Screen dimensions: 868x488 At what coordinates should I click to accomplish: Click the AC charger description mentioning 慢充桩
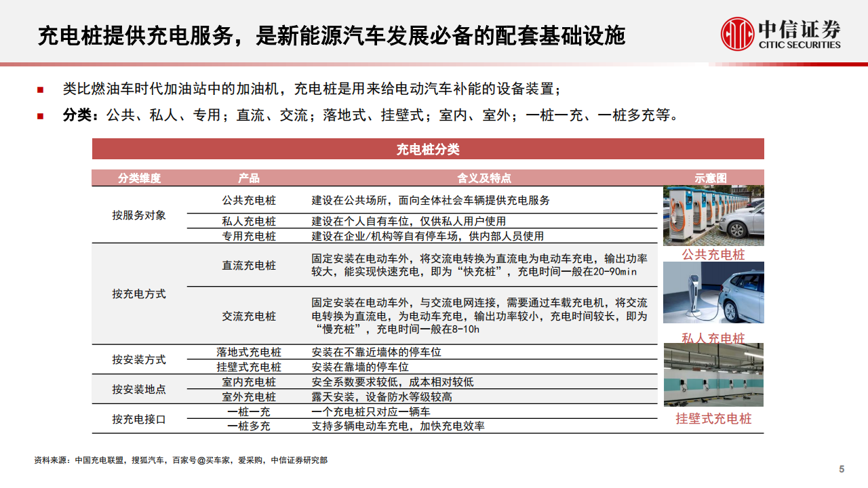point(479,316)
